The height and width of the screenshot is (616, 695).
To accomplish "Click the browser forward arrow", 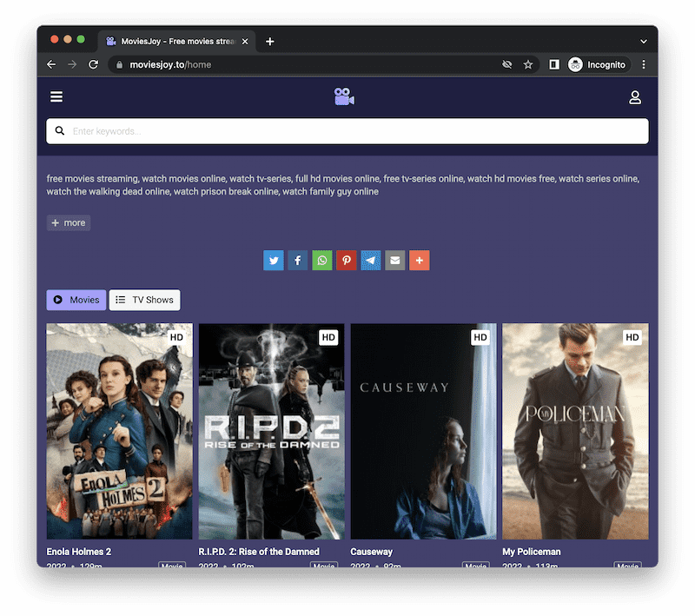I will point(72,64).
